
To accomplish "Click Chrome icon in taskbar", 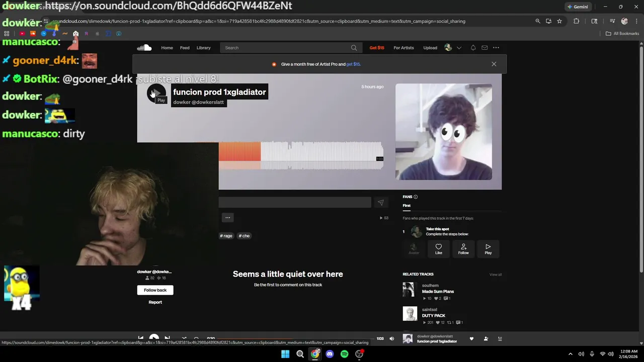I will (315, 354).
